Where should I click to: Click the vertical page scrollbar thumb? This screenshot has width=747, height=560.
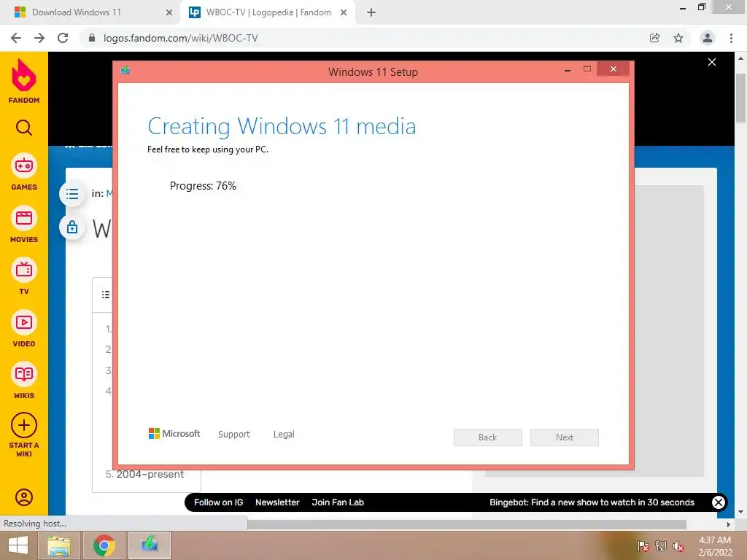pos(741,98)
